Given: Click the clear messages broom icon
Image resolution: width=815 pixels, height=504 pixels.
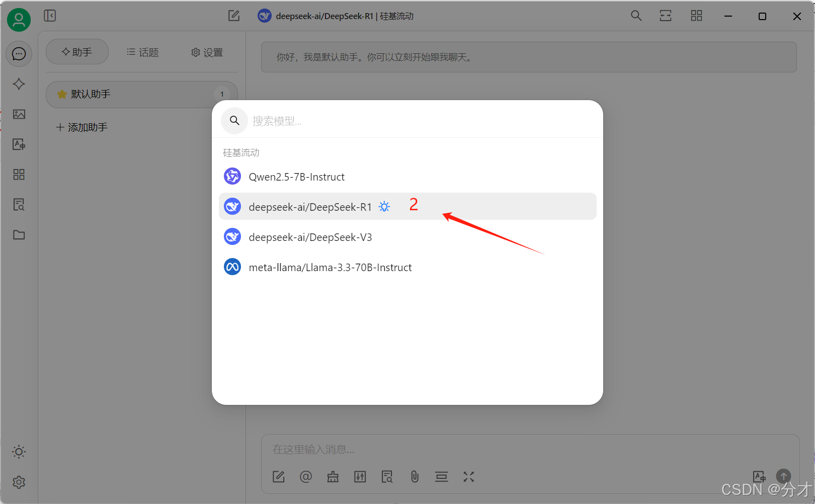Looking at the screenshot, I should click(333, 476).
